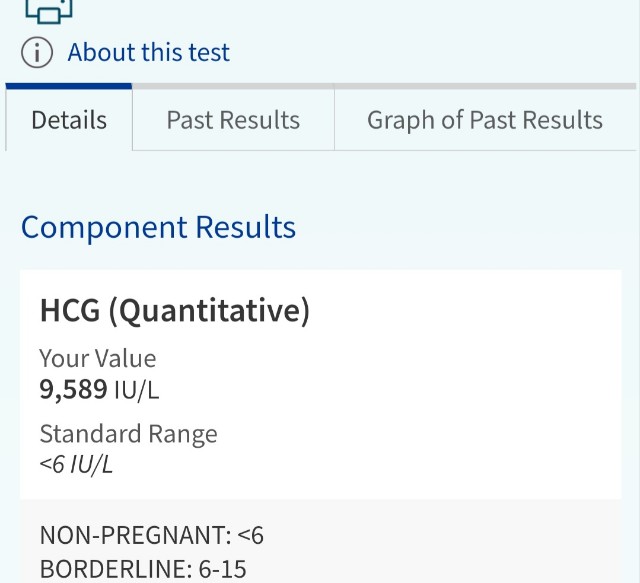Click the gray bar above Past Results
Screen dimensions: 640x583
233,86
